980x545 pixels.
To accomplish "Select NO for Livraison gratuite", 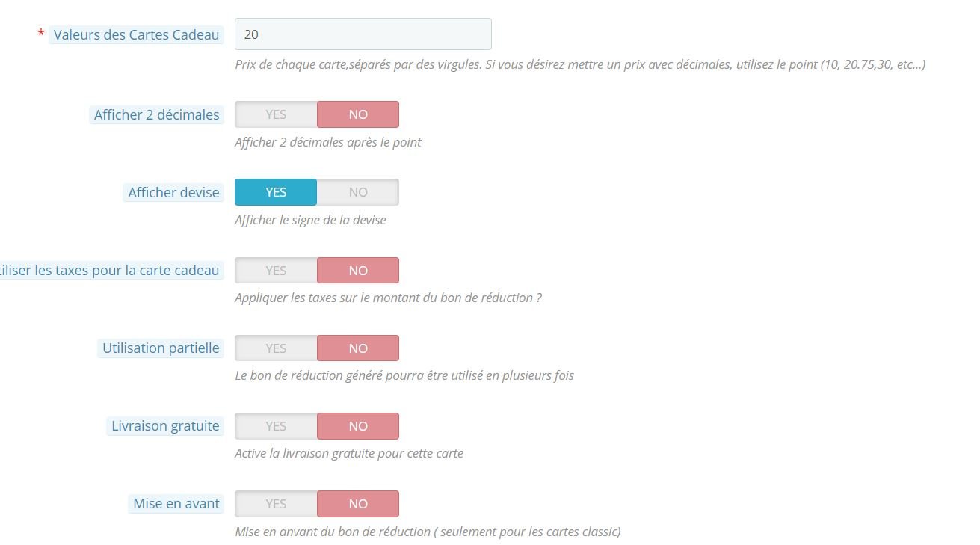I will (358, 425).
